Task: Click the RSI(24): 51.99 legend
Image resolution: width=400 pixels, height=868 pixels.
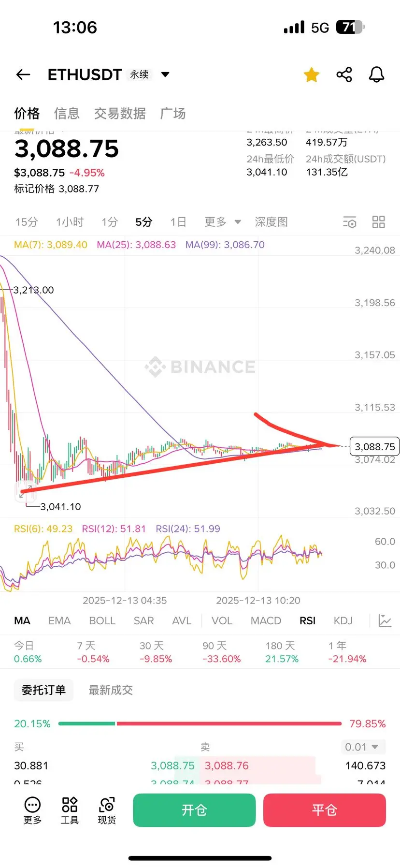Action: [x=187, y=529]
